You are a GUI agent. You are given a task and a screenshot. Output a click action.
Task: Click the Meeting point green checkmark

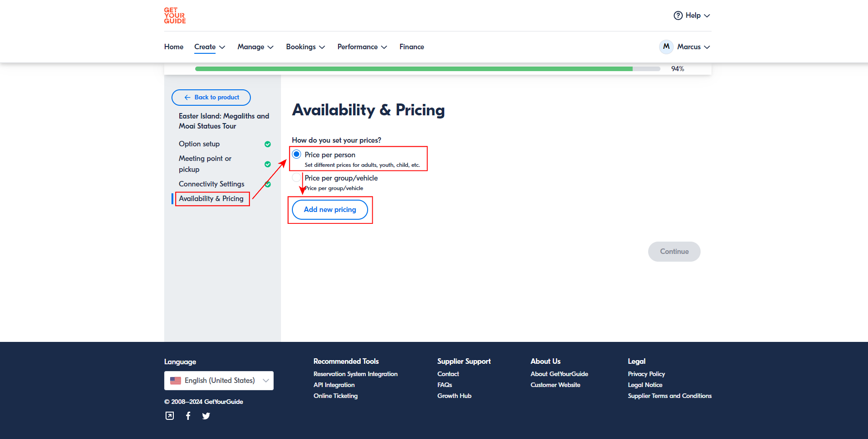268,164
